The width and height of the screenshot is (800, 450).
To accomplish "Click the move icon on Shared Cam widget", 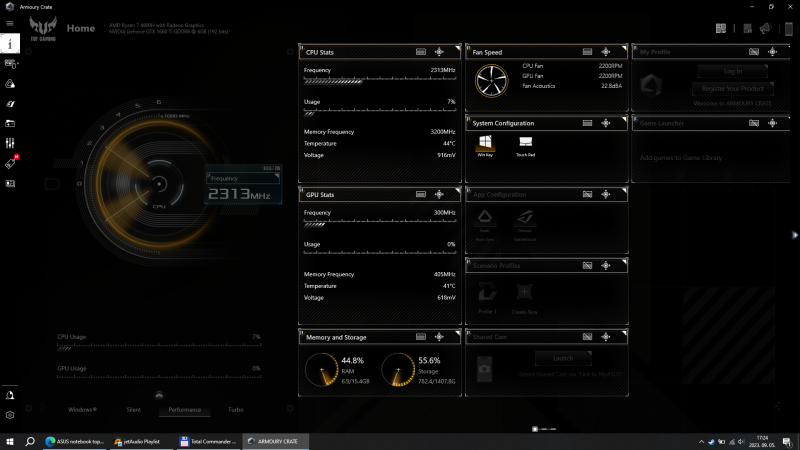I will (606, 337).
